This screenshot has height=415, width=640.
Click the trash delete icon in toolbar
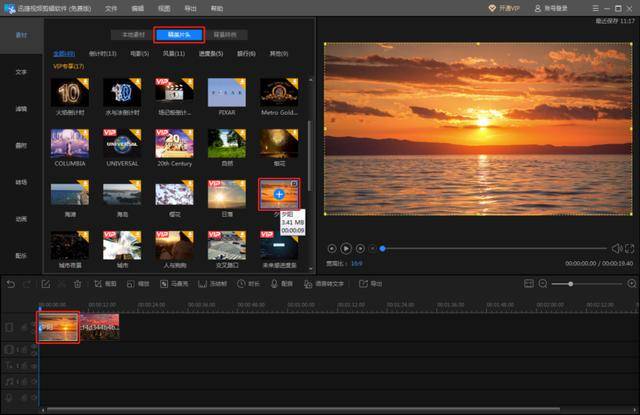(x=78, y=284)
